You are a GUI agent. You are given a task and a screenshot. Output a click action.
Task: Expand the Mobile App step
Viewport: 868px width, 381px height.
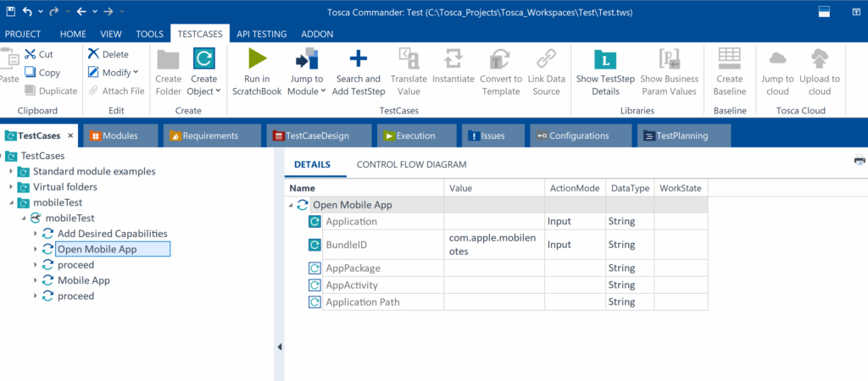point(36,280)
